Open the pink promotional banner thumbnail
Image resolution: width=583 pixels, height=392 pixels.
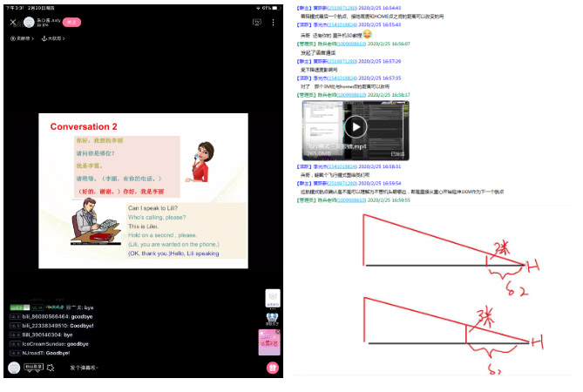[x=269, y=342]
